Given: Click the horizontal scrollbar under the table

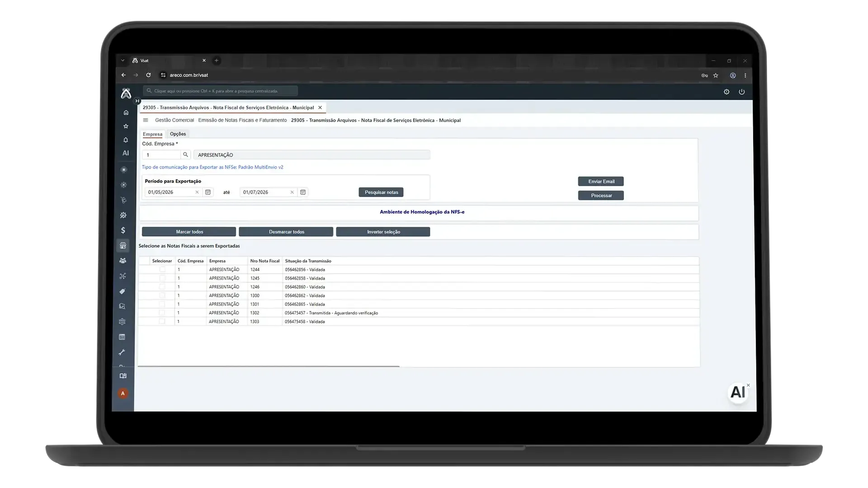Looking at the screenshot, I should click(x=269, y=366).
